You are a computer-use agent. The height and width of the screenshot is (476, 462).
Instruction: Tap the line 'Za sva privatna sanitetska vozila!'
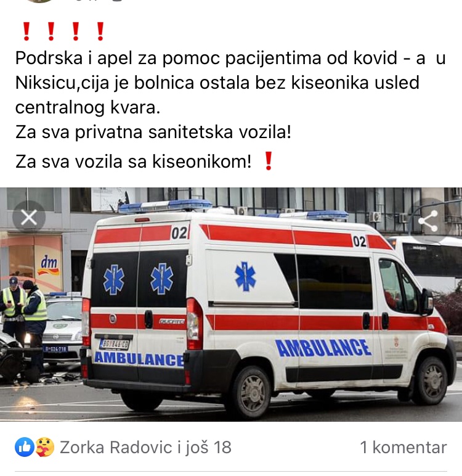pyautogui.click(x=153, y=132)
